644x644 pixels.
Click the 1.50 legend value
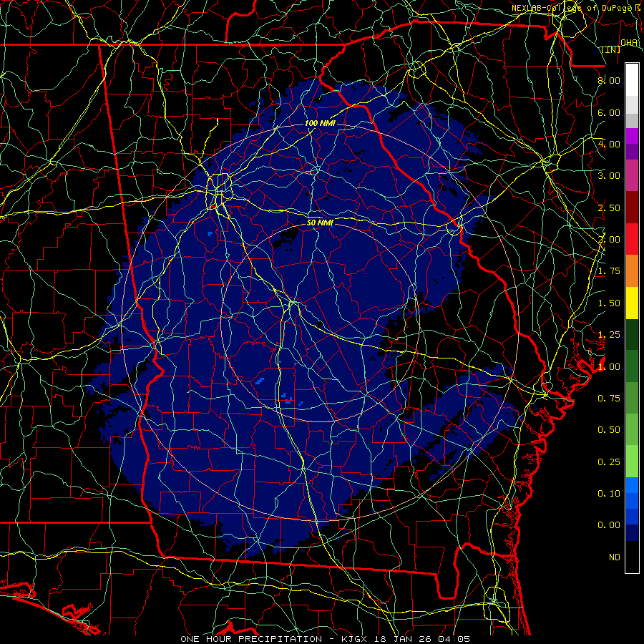point(609,303)
